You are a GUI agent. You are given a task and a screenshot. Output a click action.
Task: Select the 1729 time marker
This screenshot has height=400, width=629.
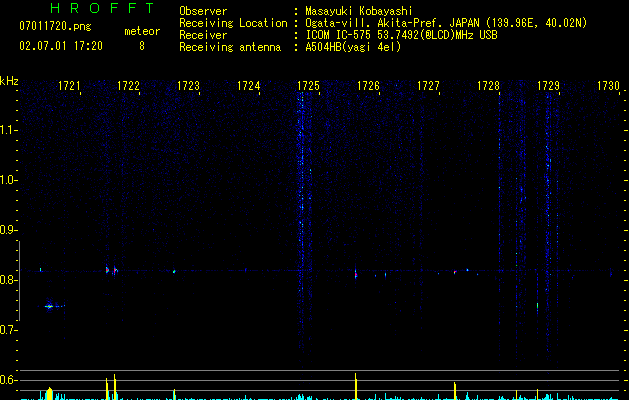tap(548, 86)
